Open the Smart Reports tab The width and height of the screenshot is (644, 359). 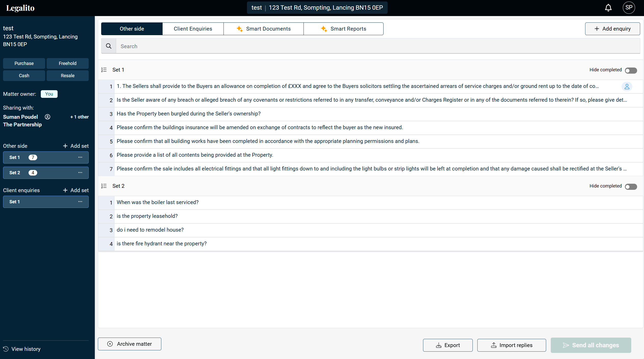point(343,29)
